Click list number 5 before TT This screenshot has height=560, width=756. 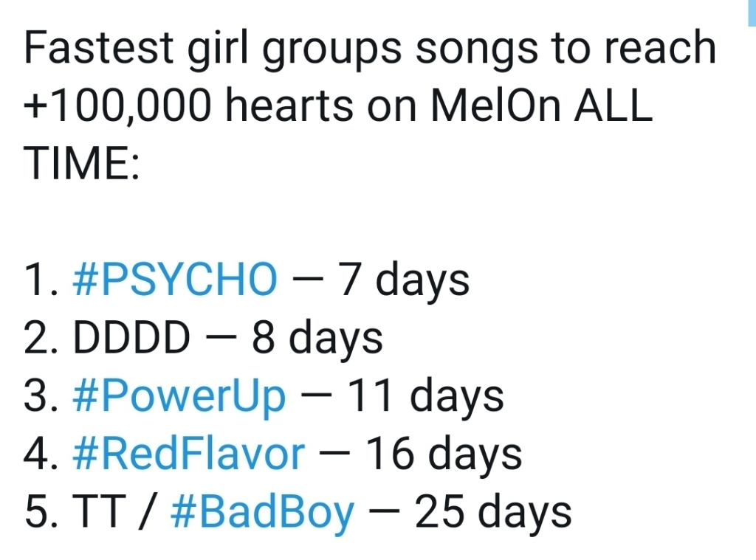(x=38, y=511)
